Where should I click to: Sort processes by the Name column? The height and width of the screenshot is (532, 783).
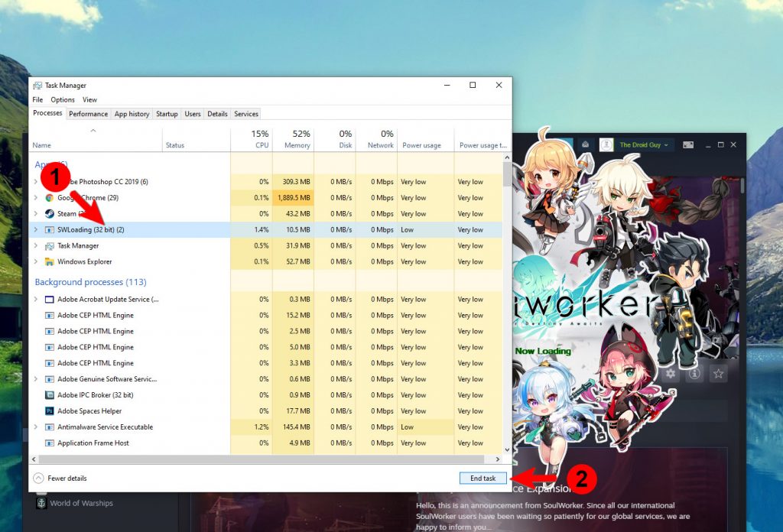click(x=96, y=140)
